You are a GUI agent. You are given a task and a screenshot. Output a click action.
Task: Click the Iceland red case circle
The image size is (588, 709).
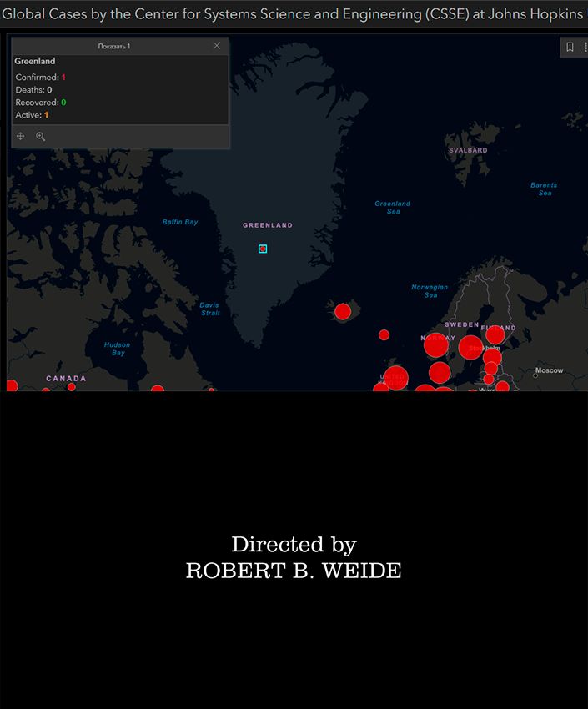pyautogui.click(x=343, y=312)
